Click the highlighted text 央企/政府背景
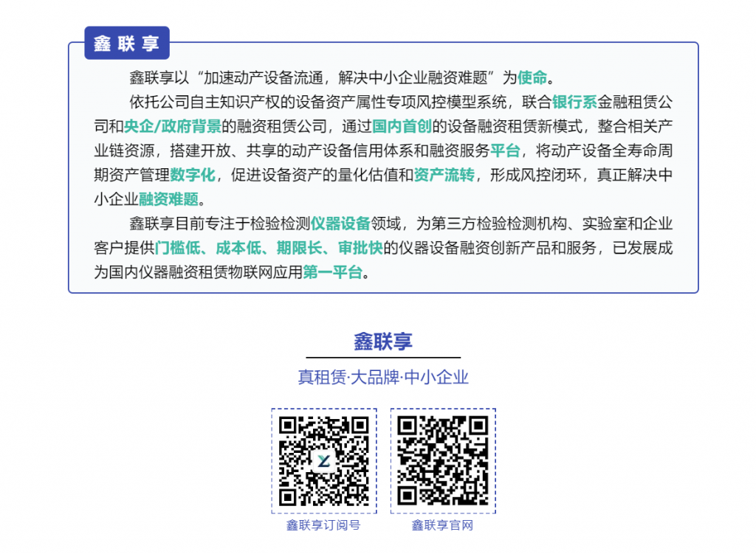The width and height of the screenshot is (756, 554). tap(173, 126)
